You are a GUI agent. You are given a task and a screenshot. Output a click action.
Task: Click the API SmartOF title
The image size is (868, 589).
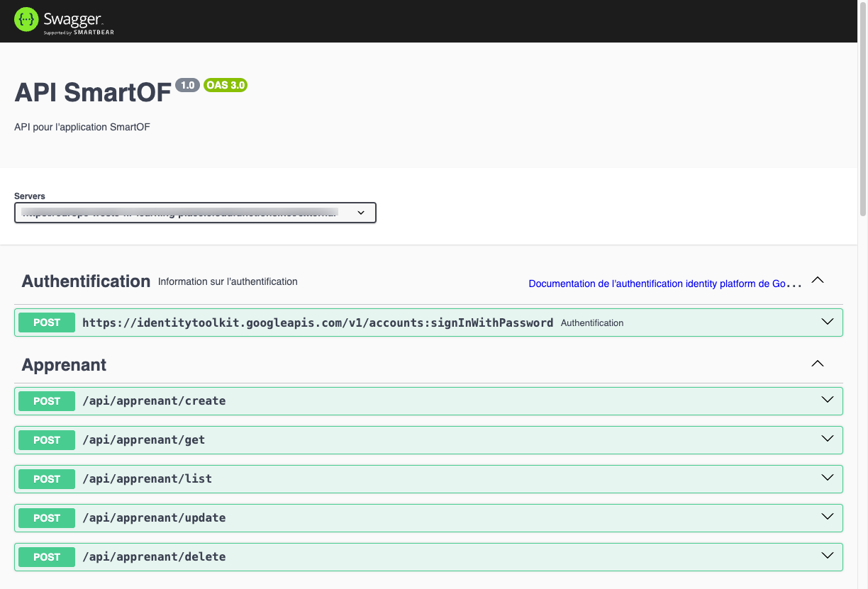(x=93, y=92)
